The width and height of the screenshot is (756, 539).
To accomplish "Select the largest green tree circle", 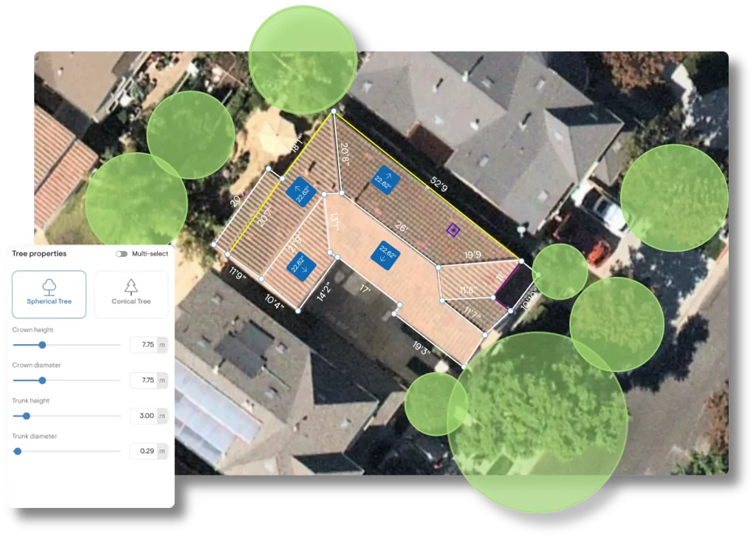I will click(537, 422).
